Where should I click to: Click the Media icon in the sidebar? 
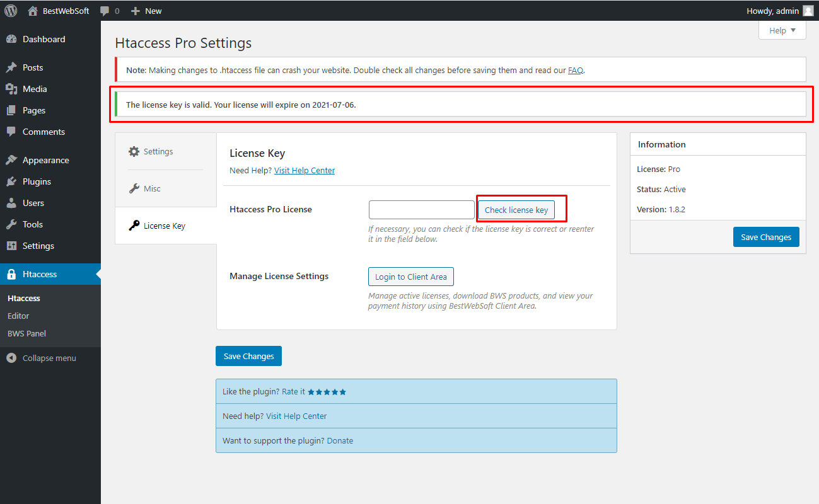(x=11, y=89)
